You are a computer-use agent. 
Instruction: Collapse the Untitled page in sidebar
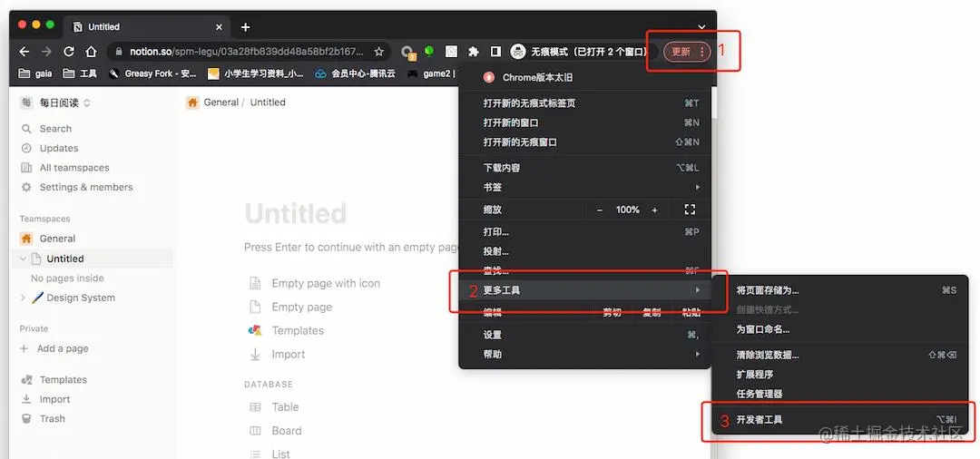[x=23, y=259]
